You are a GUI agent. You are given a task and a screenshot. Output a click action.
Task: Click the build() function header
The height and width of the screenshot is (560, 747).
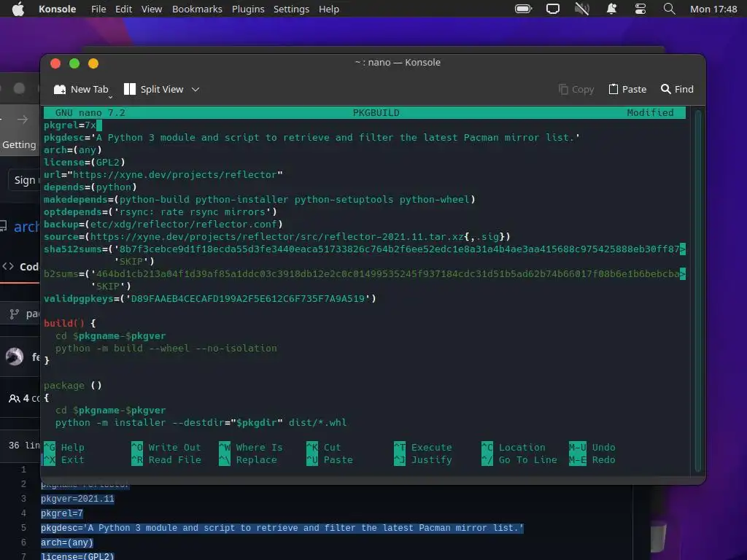click(x=69, y=323)
